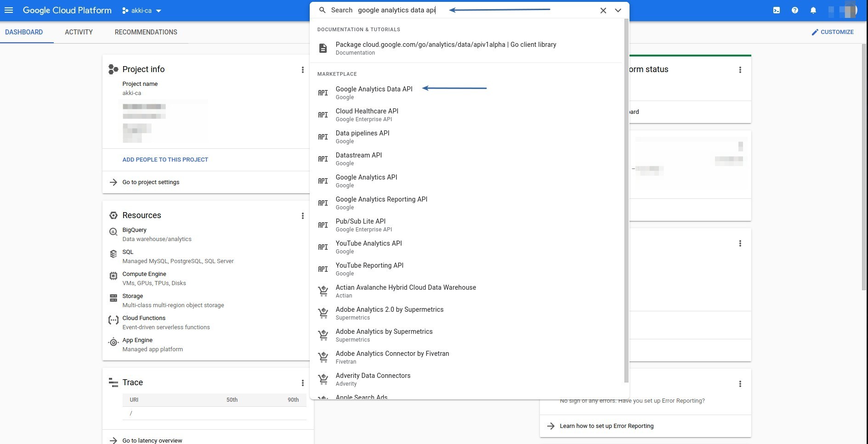
Task: Open Resources card three-dot menu
Action: [x=302, y=216]
